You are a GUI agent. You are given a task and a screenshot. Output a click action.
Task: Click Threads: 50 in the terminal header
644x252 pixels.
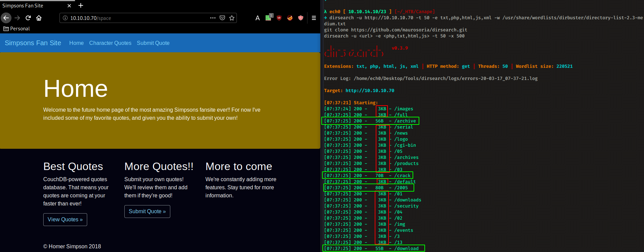click(x=493, y=66)
